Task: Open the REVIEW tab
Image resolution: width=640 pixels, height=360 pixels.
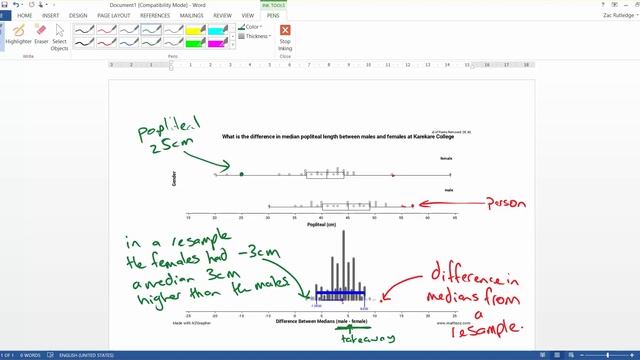Action: (x=222, y=16)
